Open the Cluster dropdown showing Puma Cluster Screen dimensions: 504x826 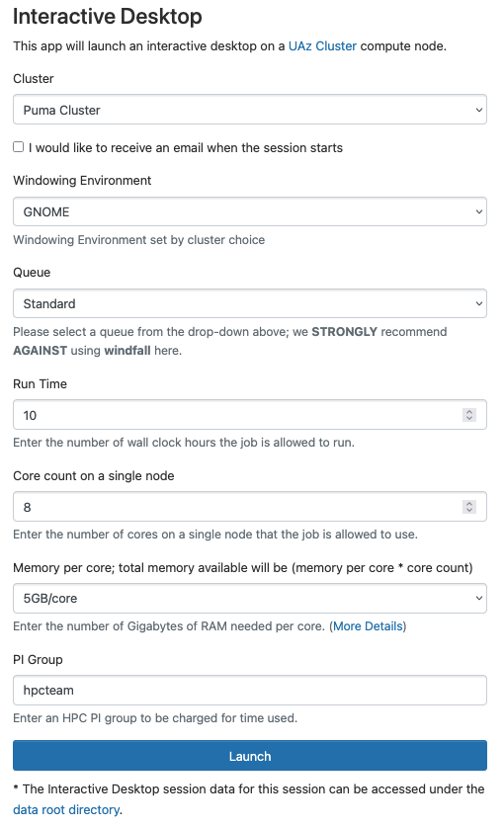250,110
